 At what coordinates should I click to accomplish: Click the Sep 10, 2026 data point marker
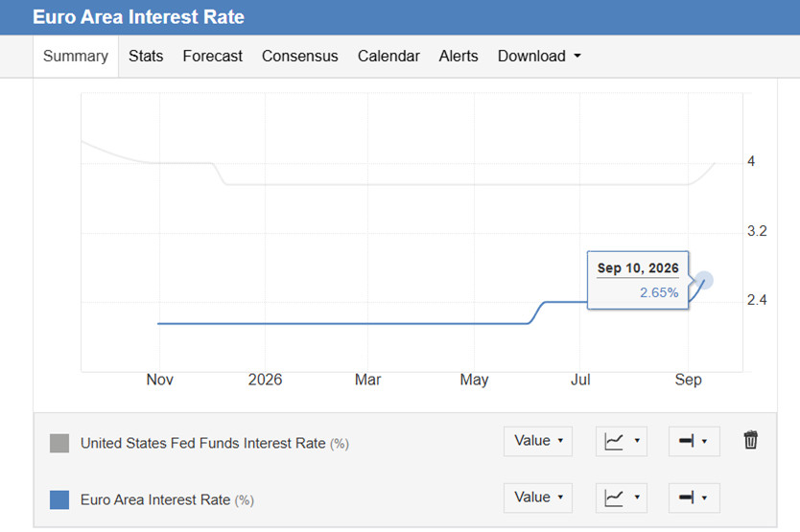click(705, 280)
